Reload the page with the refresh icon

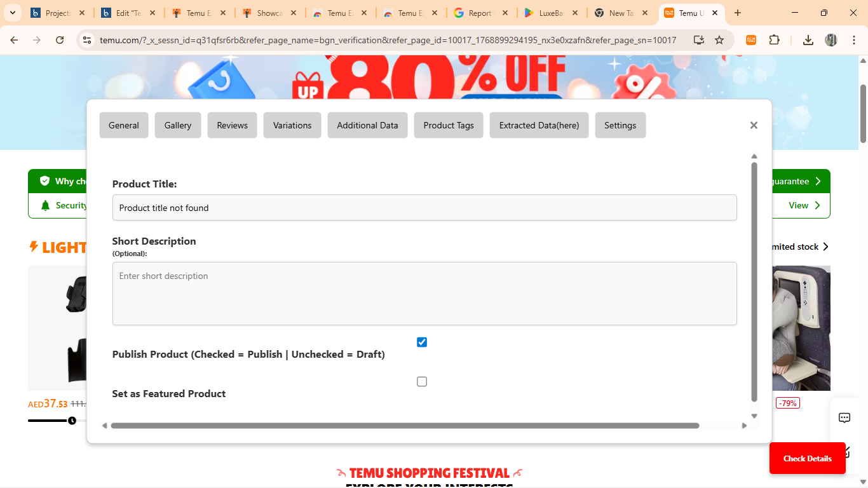tap(59, 39)
